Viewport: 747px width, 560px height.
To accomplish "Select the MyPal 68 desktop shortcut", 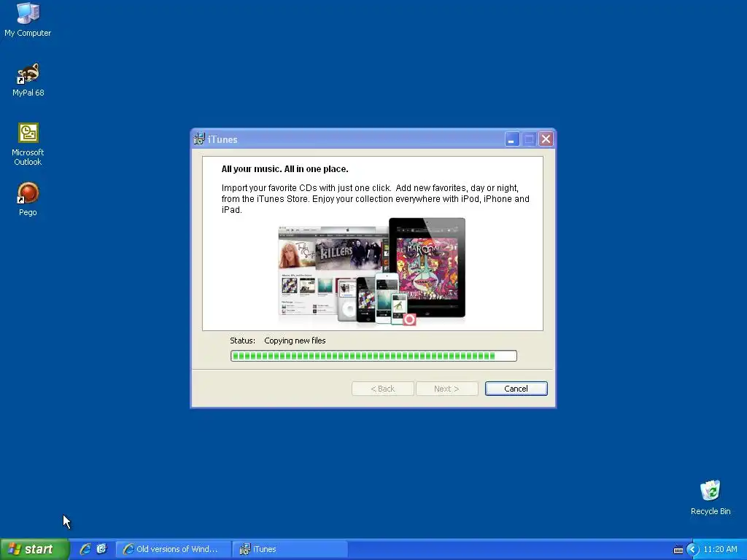I will [28, 79].
